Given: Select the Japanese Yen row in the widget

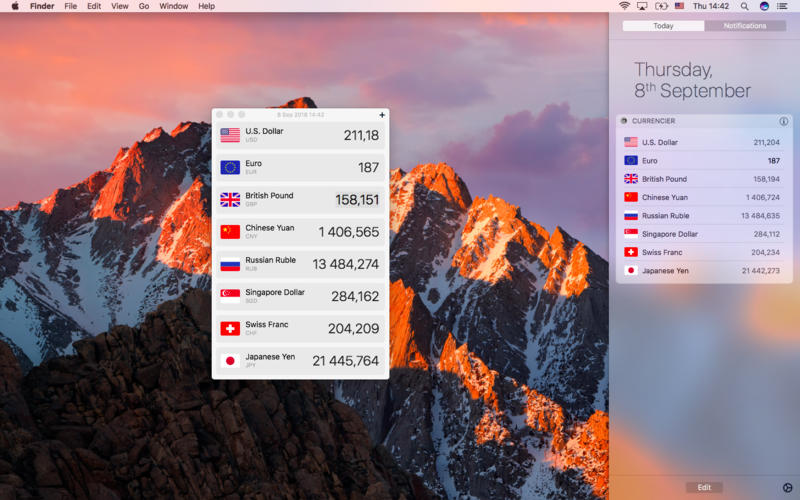Looking at the screenshot, I should [700, 270].
